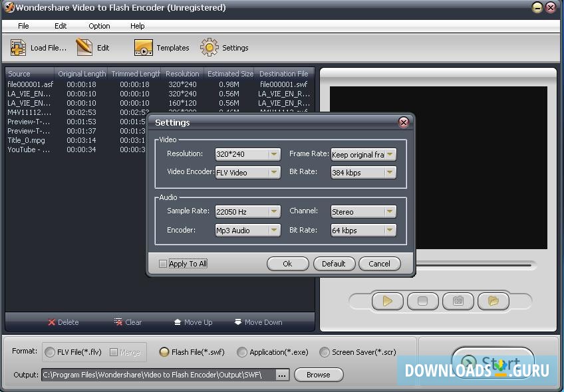This screenshot has width=564, height=392.
Task: Open the File menu
Action: point(23,26)
